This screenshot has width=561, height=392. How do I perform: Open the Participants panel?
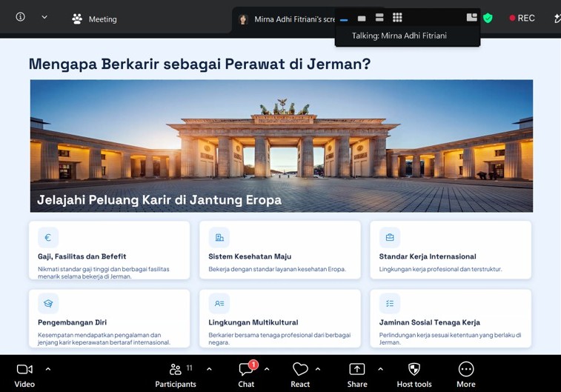pos(176,376)
